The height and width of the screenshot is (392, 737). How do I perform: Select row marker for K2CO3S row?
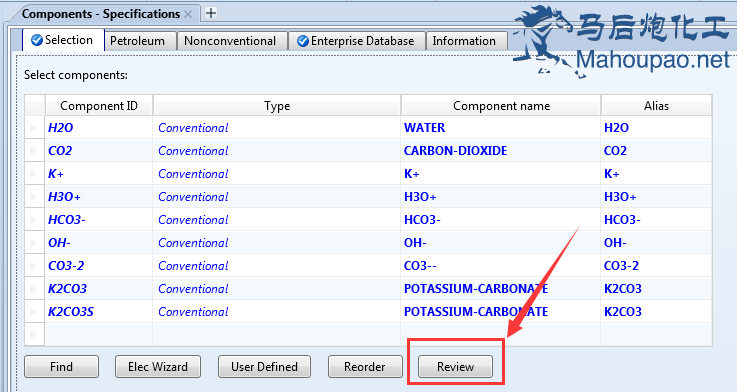coord(35,312)
